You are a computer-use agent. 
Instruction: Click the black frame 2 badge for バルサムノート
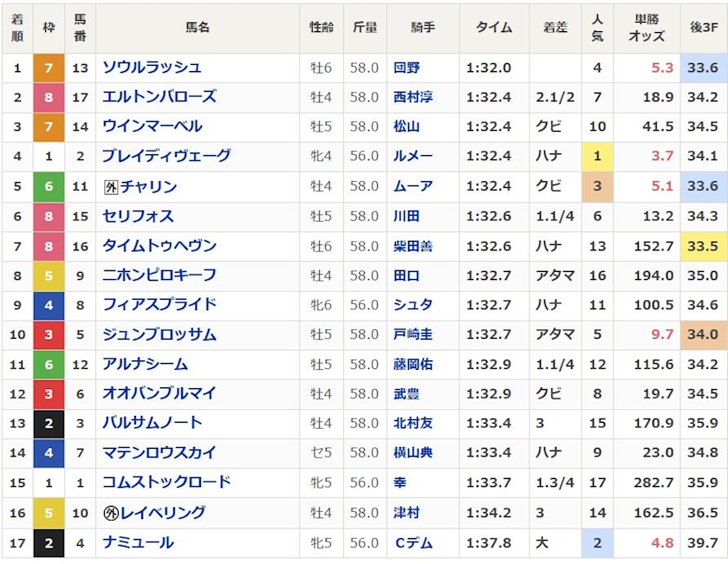(x=49, y=424)
